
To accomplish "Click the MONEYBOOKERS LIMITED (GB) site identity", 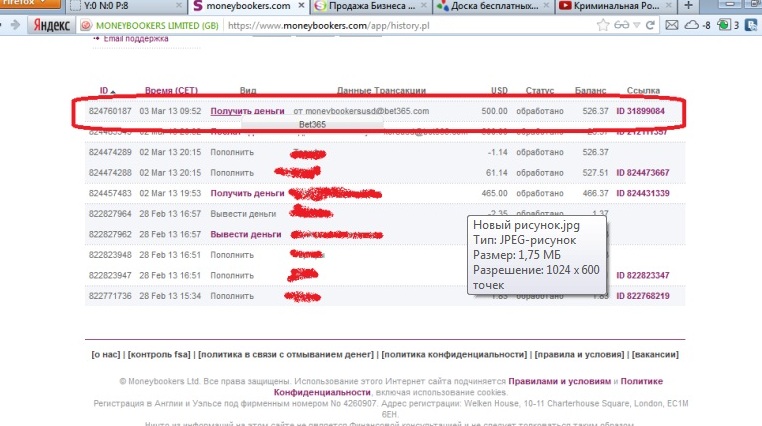I will click(157, 26).
